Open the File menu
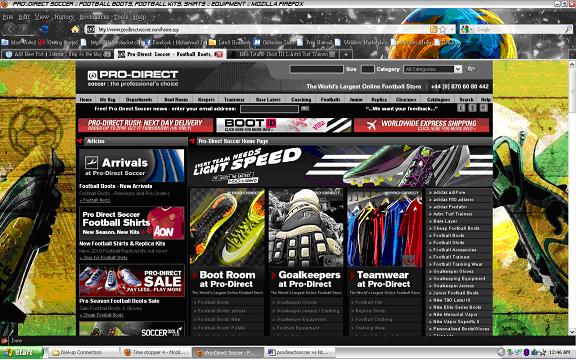The width and height of the screenshot is (576, 360). coord(8,17)
